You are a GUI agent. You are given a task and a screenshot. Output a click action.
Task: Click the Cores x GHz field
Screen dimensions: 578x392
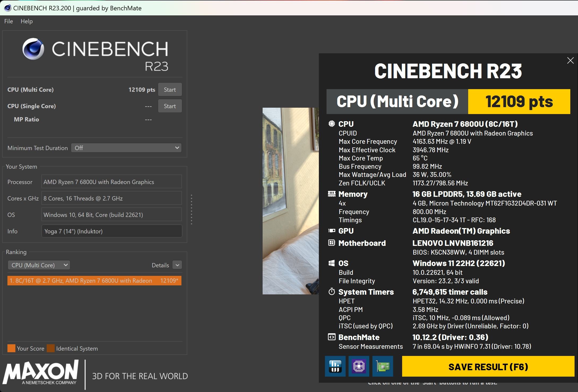(112, 198)
